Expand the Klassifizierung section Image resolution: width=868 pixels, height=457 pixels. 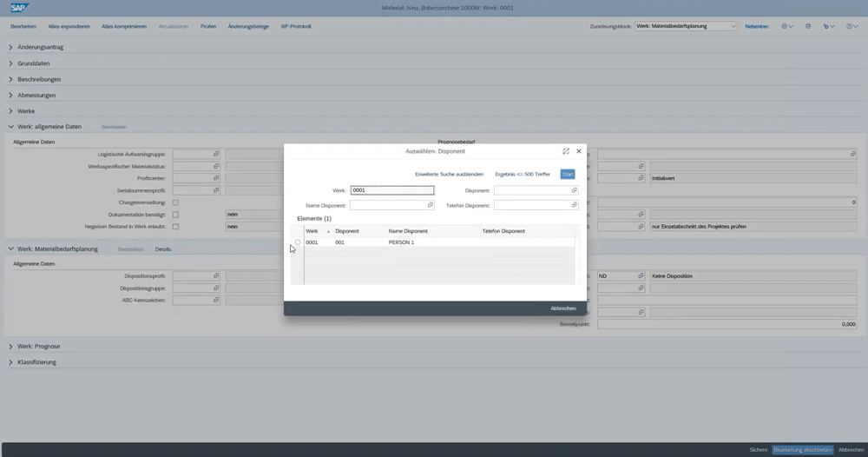[10, 362]
